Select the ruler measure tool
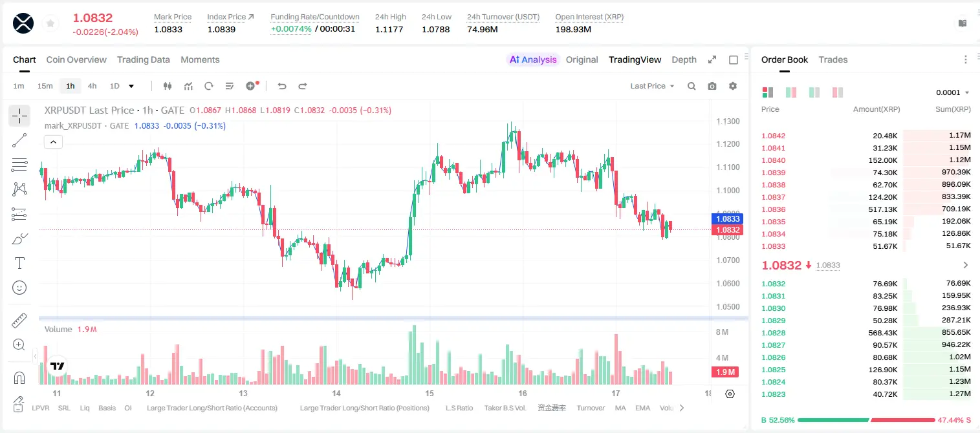 pos(19,320)
